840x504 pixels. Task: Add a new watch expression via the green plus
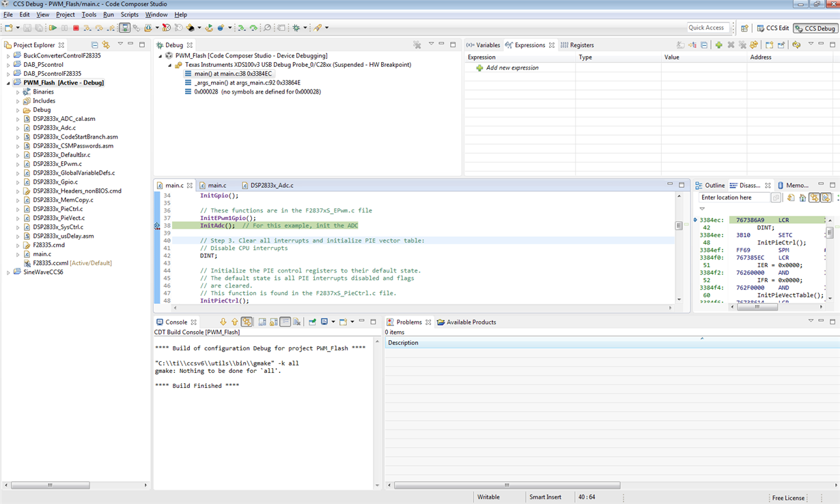click(x=718, y=44)
